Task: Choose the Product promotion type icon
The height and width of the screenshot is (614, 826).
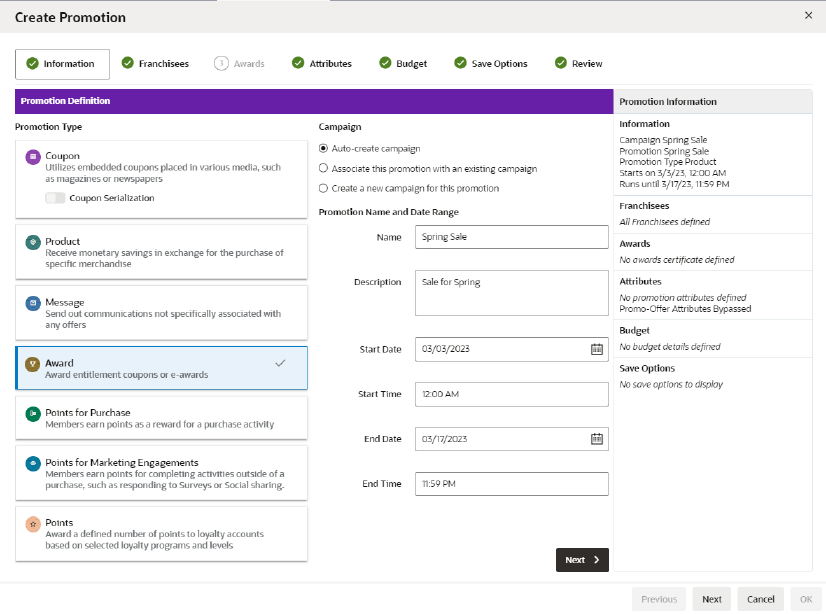Action: pos(33,242)
